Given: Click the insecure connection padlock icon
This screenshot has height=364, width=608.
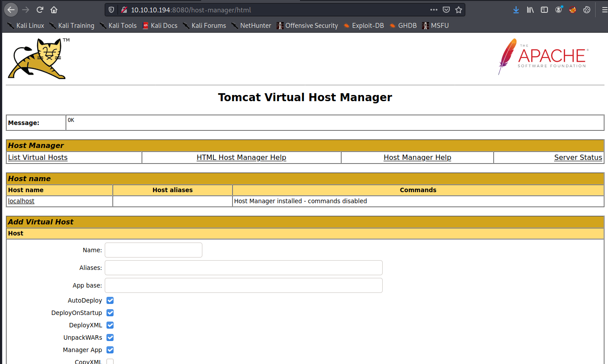Looking at the screenshot, I should (x=124, y=9).
